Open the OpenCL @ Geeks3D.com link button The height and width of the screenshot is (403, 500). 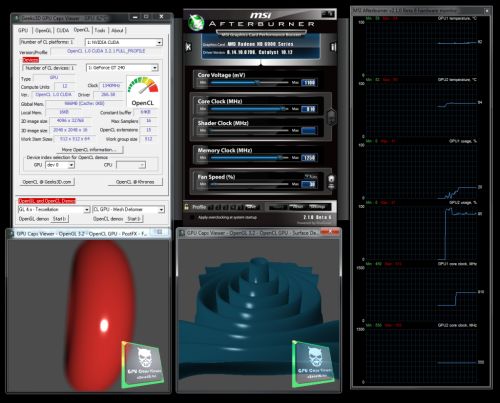coord(47,182)
